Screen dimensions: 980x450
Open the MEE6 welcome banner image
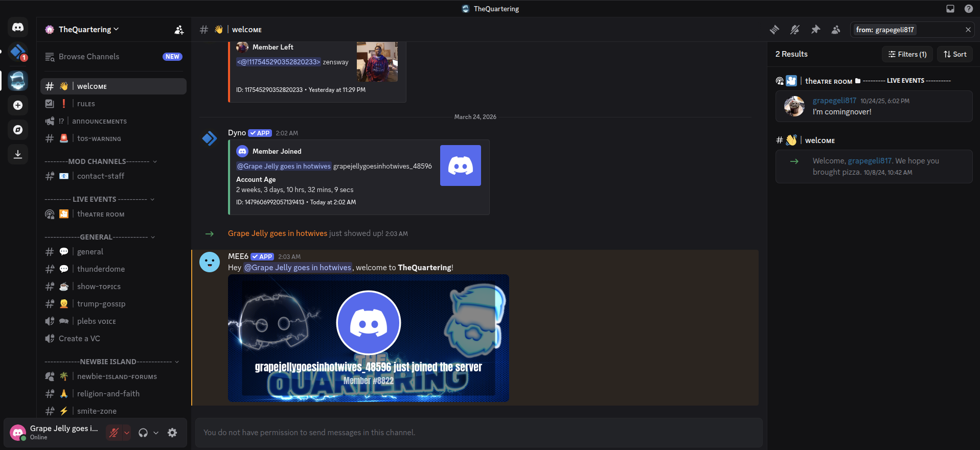[369, 338]
